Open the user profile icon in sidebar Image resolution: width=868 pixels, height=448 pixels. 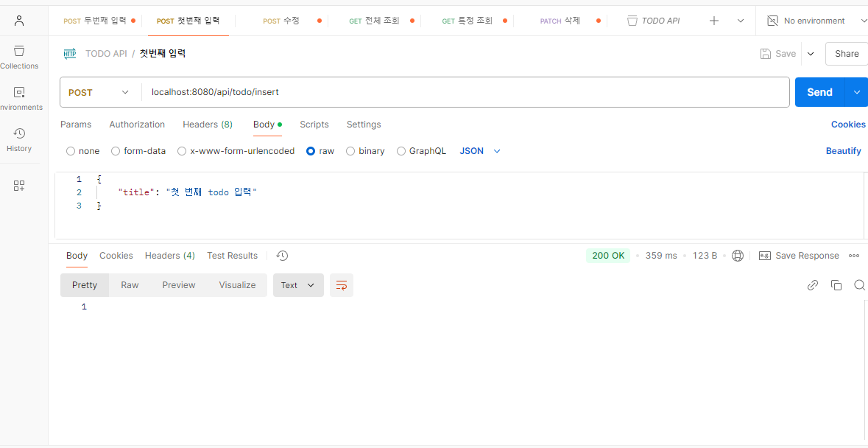pos(19,21)
